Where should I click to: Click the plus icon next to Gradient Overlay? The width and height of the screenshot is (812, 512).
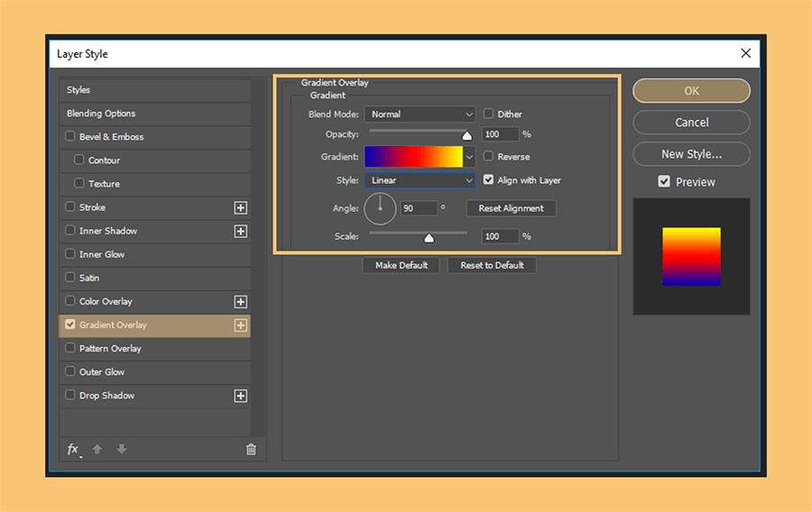(240, 325)
